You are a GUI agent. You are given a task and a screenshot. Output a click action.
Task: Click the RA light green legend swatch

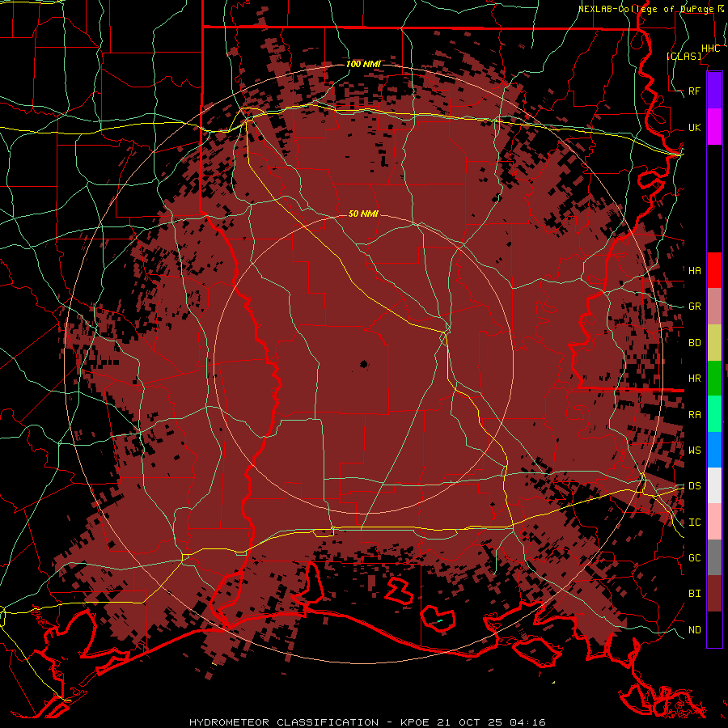click(714, 414)
